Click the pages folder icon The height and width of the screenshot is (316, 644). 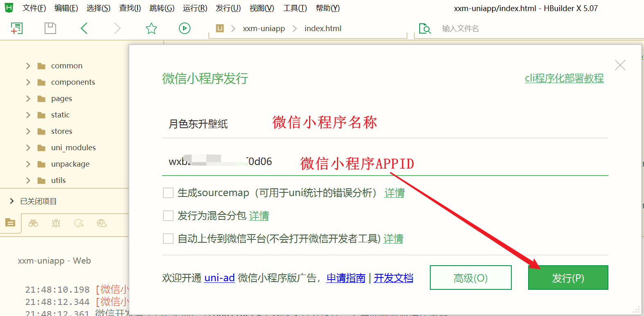pyautogui.click(x=41, y=99)
